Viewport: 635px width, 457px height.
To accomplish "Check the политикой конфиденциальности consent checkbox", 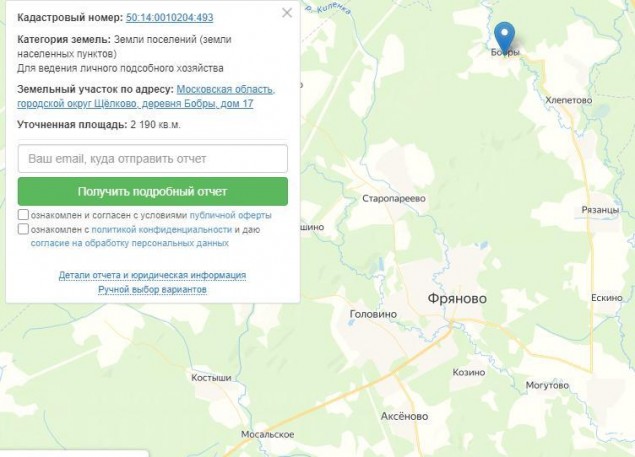I will 23,229.
